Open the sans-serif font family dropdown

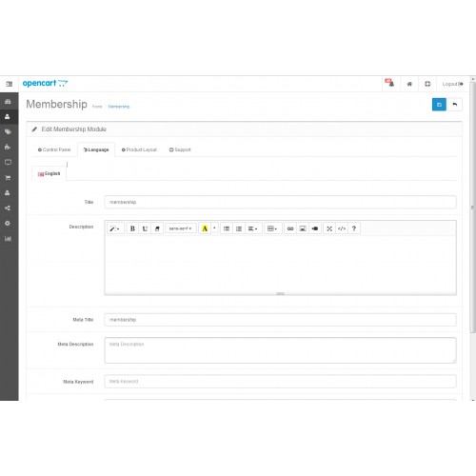pos(181,228)
